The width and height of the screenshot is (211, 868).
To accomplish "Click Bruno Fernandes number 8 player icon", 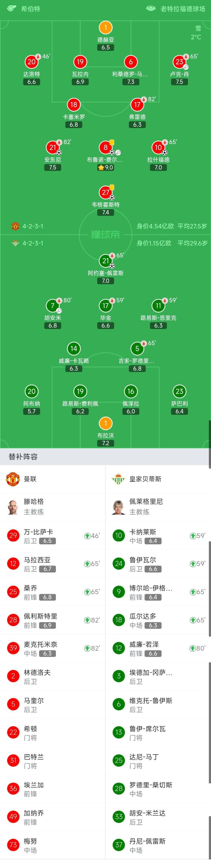I will (105, 147).
